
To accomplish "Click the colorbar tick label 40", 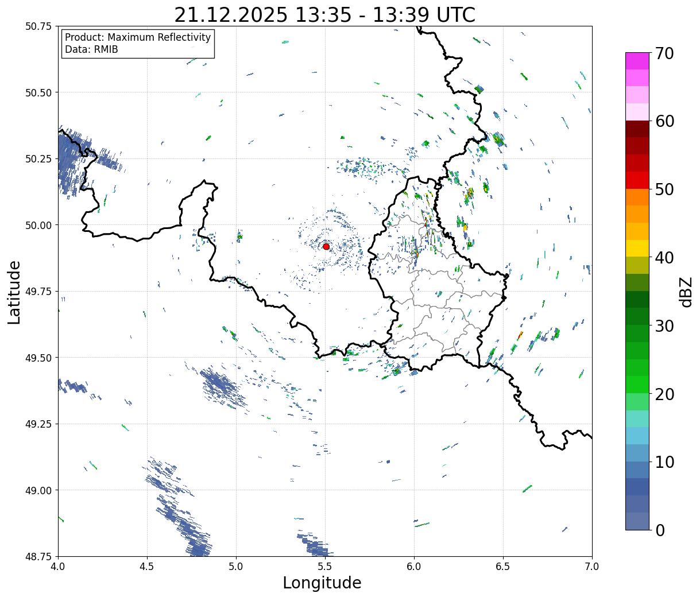I will click(x=664, y=257).
